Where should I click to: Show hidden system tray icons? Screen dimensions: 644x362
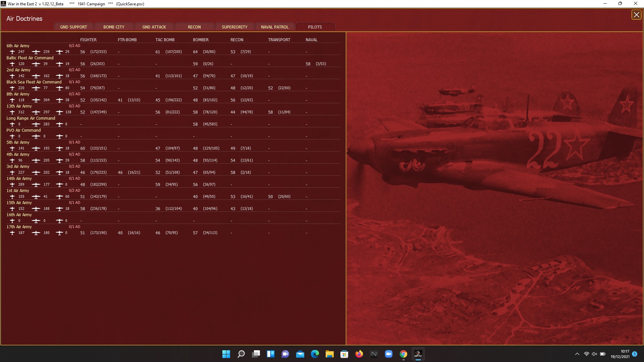[x=577, y=354]
